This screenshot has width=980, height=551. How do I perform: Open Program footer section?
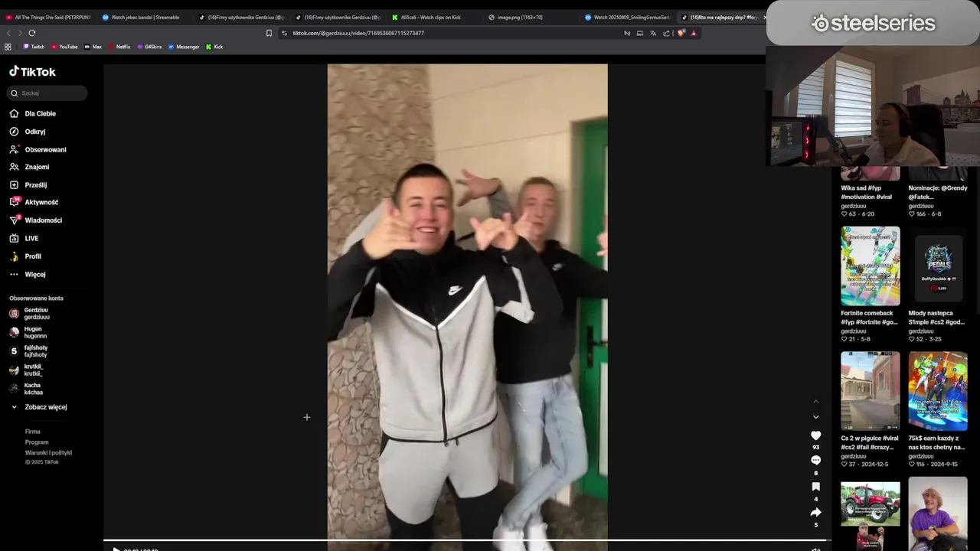(37, 442)
